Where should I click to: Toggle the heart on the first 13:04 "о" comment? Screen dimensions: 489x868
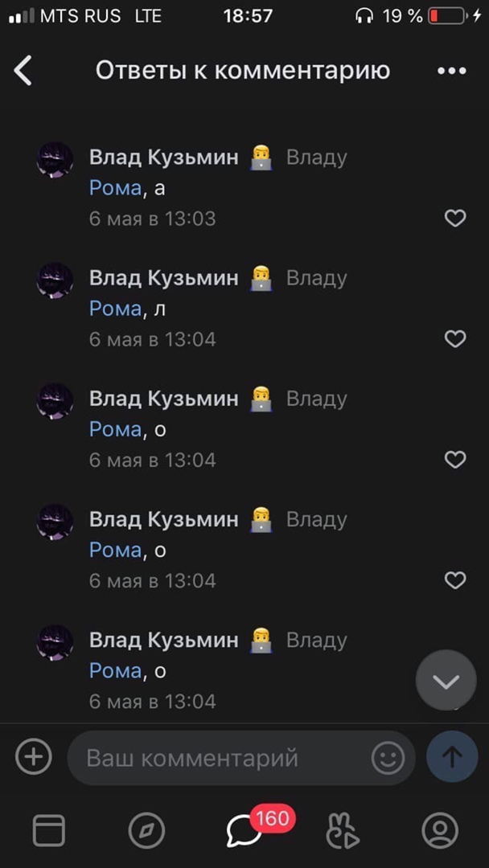[455, 459]
